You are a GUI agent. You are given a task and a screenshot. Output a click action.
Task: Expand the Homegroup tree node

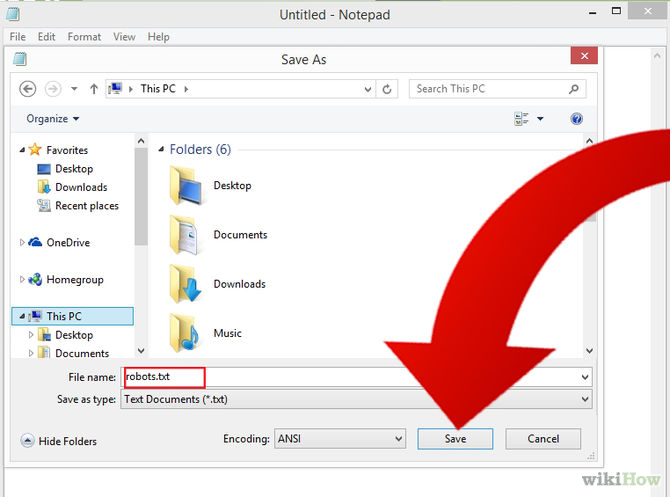23,280
